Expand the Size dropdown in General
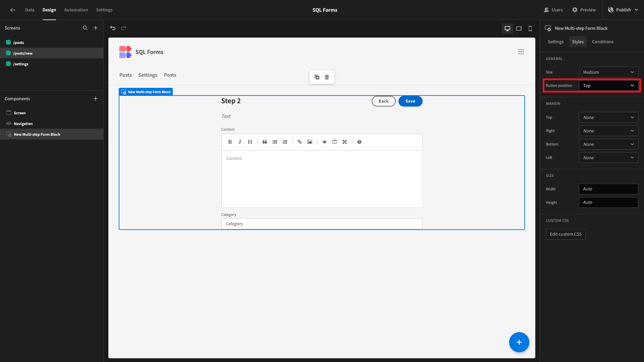Screen dimensions: 644x362 (x=608, y=72)
